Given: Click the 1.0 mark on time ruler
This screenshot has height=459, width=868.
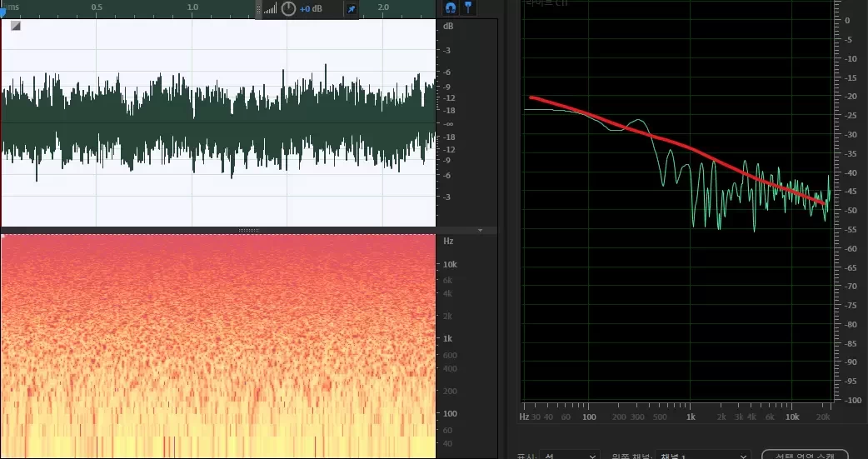Looking at the screenshot, I should [192, 7].
